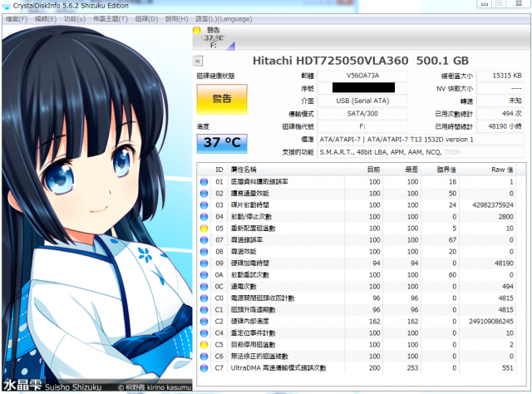Click the supported features field with S.M.A.R.T.
The width and height of the screenshot is (532, 394).
pyautogui.click(x=421, y=152)
